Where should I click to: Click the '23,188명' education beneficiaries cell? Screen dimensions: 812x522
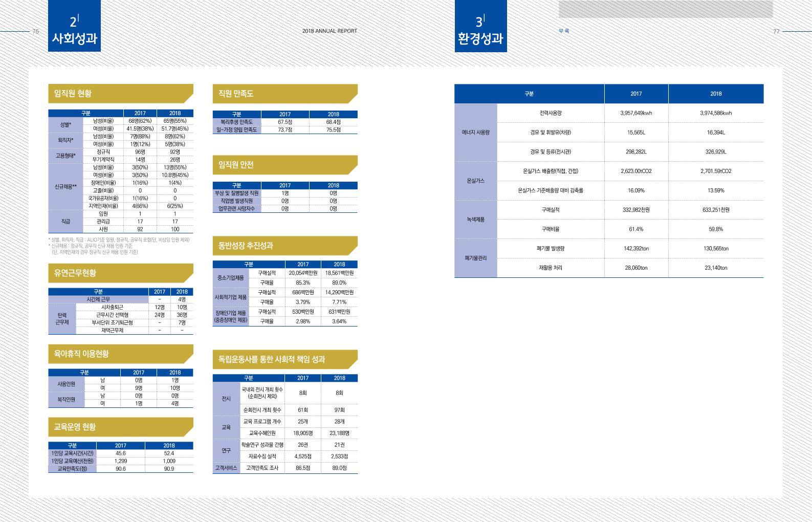click(x=339, y=433)
